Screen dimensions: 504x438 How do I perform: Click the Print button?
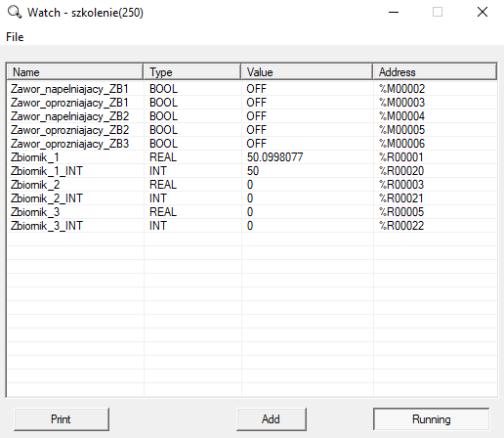[62, 419]
